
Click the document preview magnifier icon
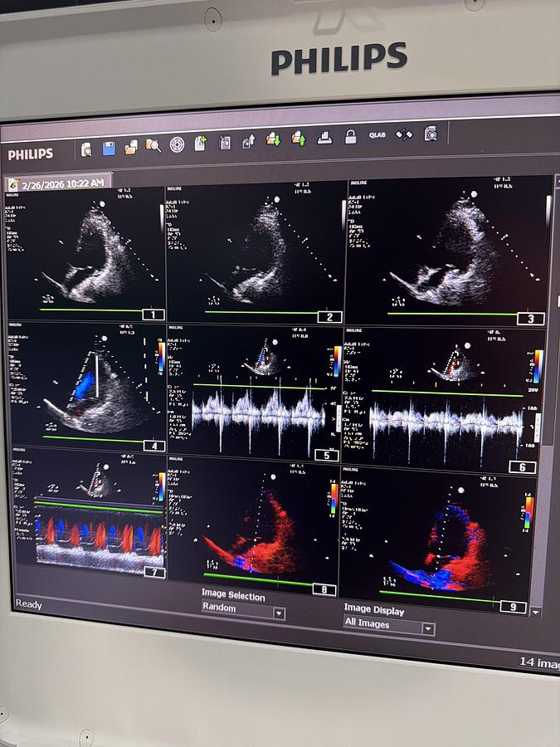point(431,134)
